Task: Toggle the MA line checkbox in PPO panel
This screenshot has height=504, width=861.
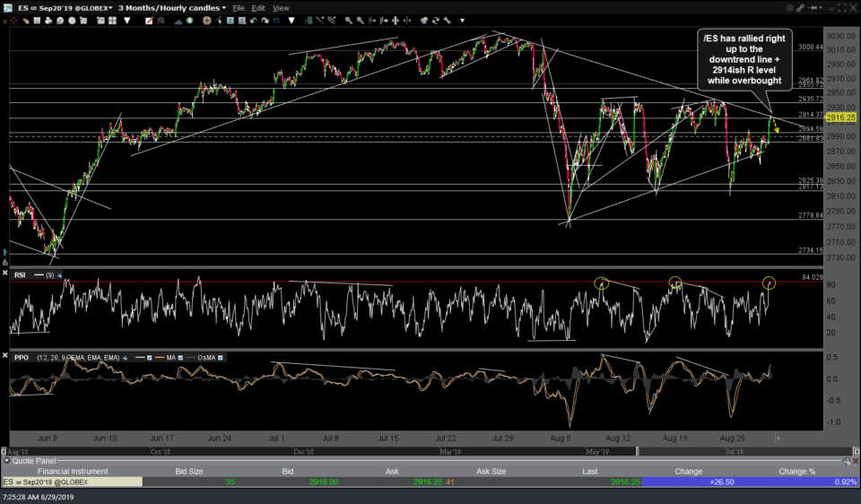Action: [180, 358]
